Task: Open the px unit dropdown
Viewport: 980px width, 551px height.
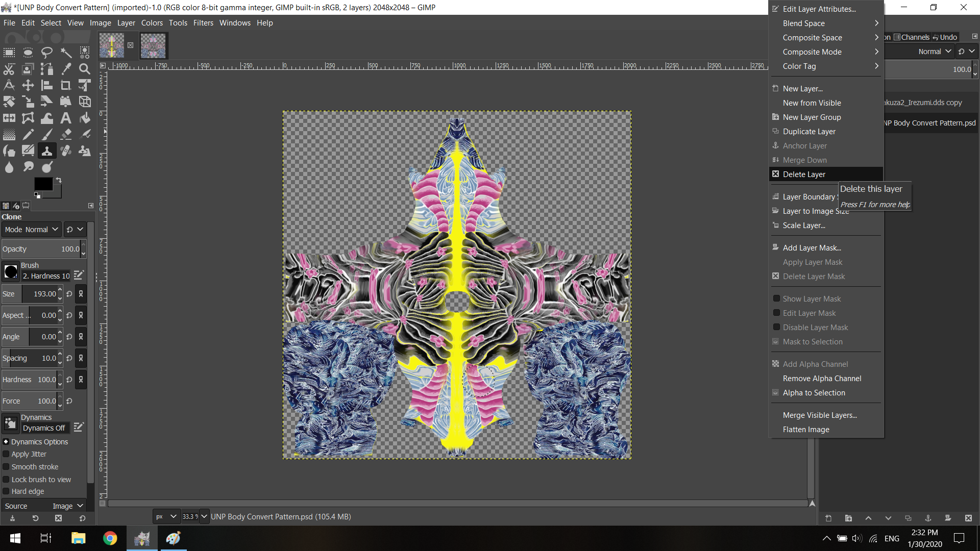Action: 167,516
